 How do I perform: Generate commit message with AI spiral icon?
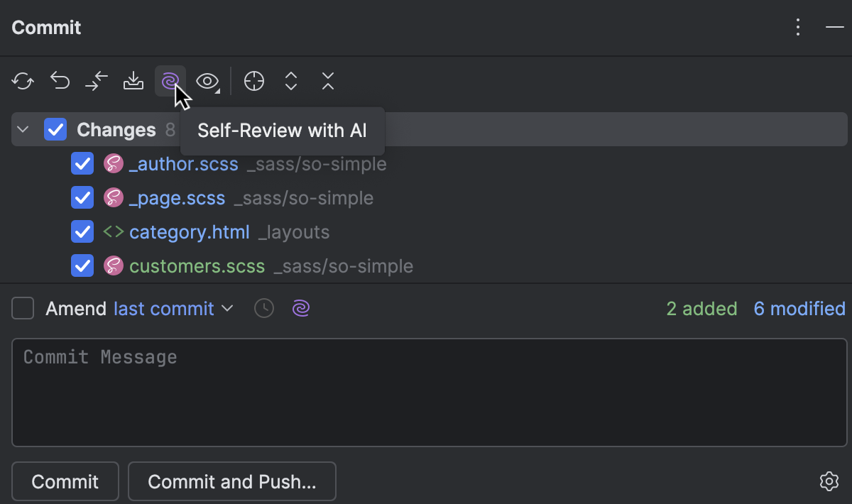(x=301, y=309)
